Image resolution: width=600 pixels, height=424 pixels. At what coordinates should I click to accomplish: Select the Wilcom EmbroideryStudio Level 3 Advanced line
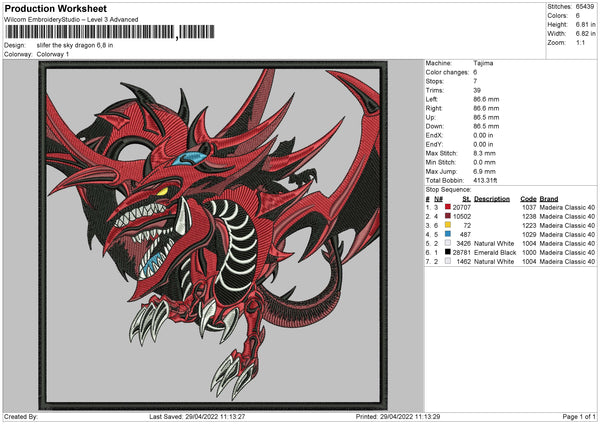[71, 20]
